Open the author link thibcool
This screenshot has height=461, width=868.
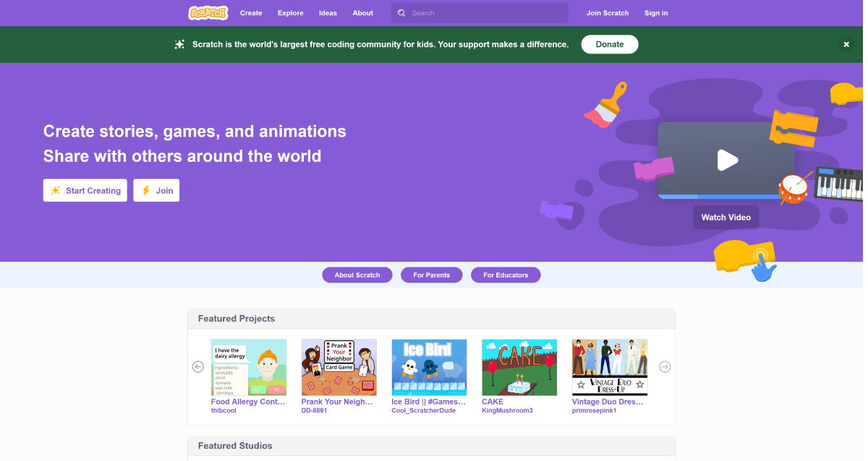224,410
